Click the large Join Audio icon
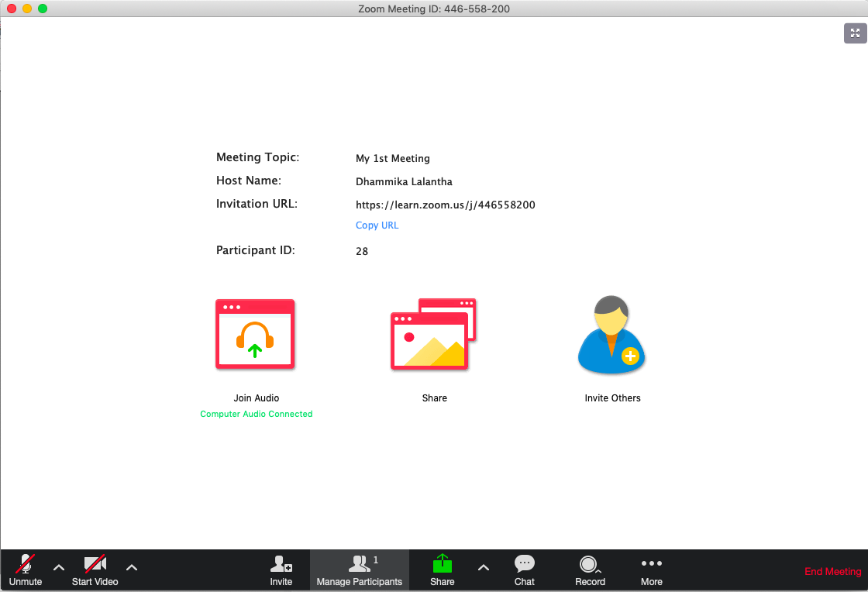Screen dimensions: 868x592 point(255,334)
